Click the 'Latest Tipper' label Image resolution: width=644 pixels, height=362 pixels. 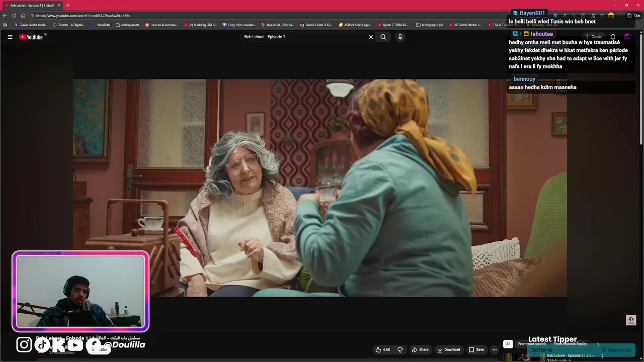pos(552,339)
